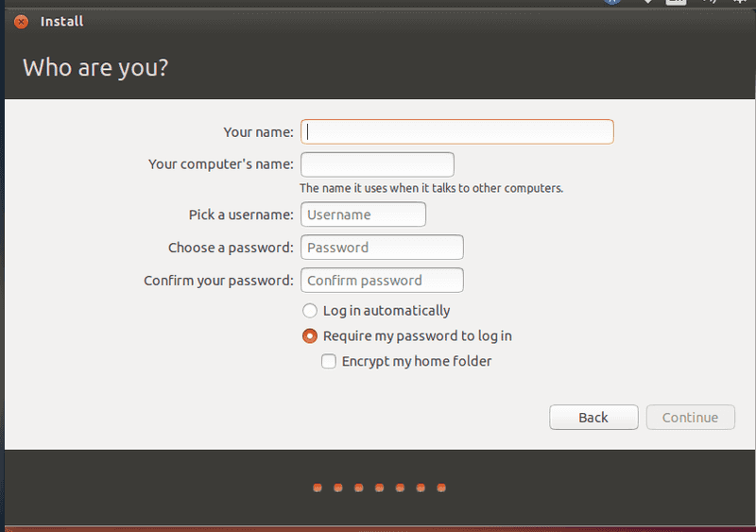Click the third orange progress dot
Image resolution: width=756 pixels, height=532 pixels.
[x=358, y=489]
